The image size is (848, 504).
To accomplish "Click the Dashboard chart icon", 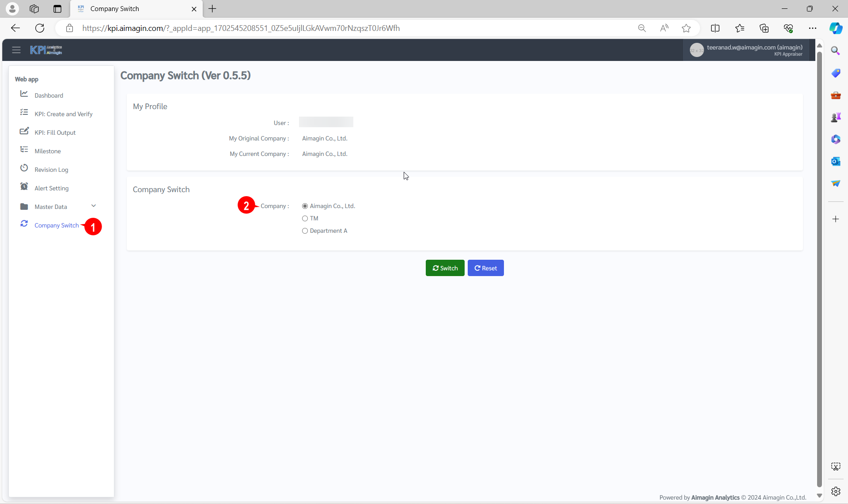I will tap(24, 94).
